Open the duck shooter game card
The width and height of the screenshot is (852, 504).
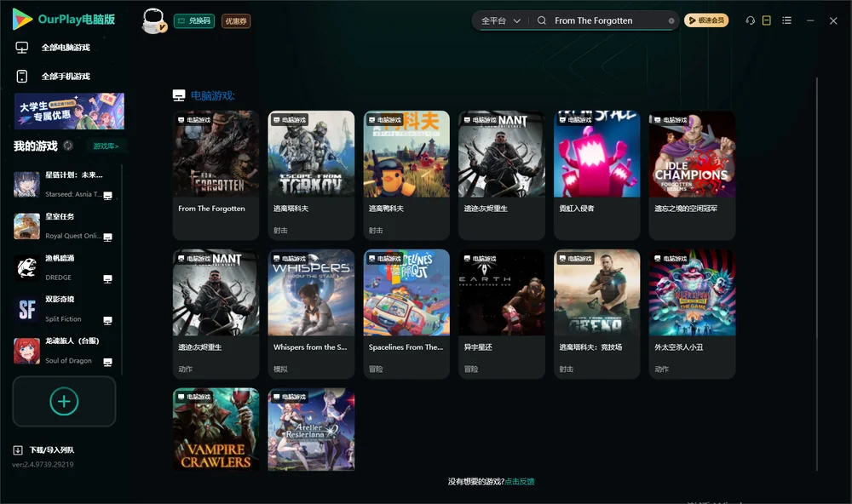(x=406, y=175)
